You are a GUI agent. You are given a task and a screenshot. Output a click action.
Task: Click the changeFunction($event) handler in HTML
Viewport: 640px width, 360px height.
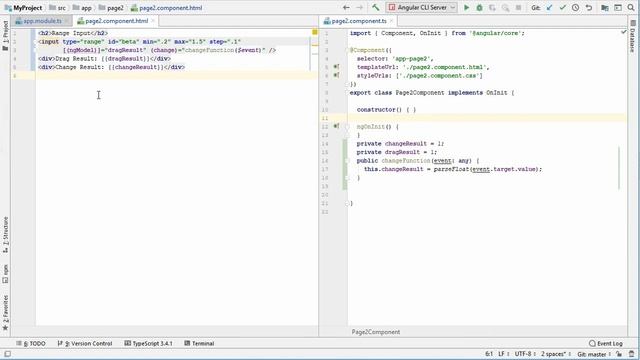pyautogui.click(x=224, y=50)
